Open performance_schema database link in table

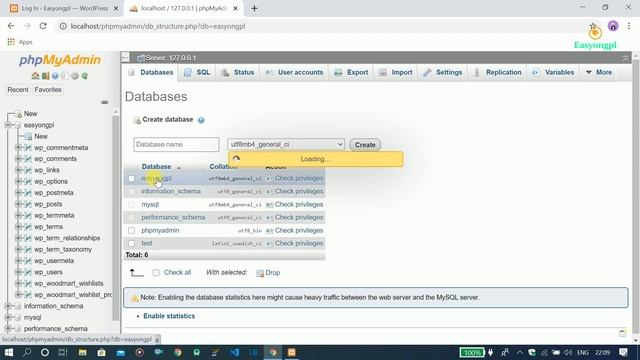click(x=173, y=218)
